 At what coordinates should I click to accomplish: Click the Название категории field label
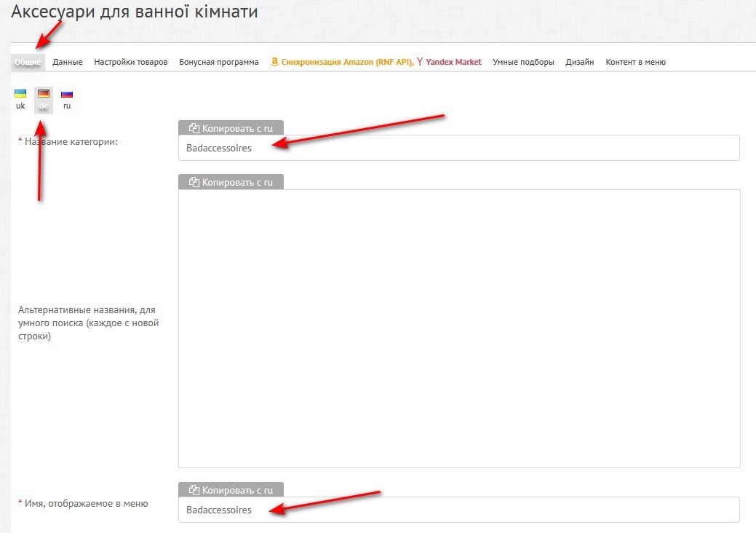pos(71,141)
